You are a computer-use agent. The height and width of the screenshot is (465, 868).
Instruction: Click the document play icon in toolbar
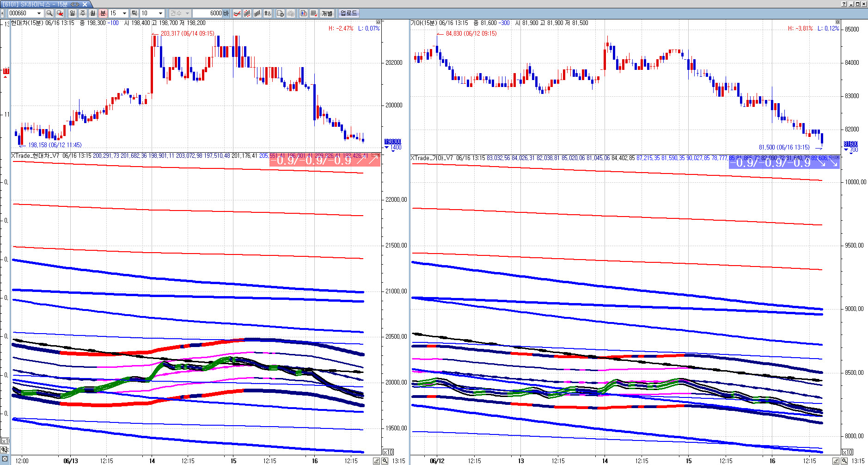click(x=280, y=13)
